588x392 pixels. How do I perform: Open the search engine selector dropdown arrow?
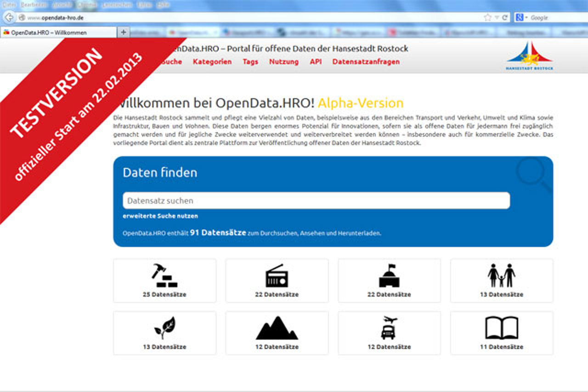526,17
